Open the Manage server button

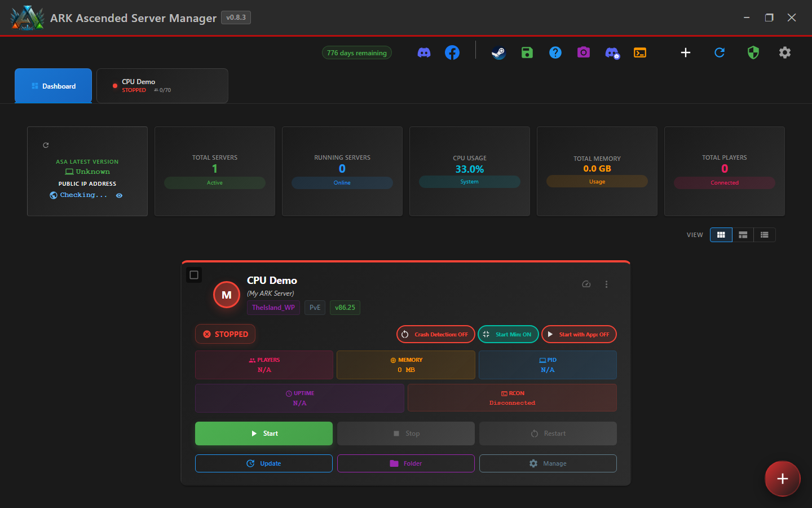(x=548, y=463)
